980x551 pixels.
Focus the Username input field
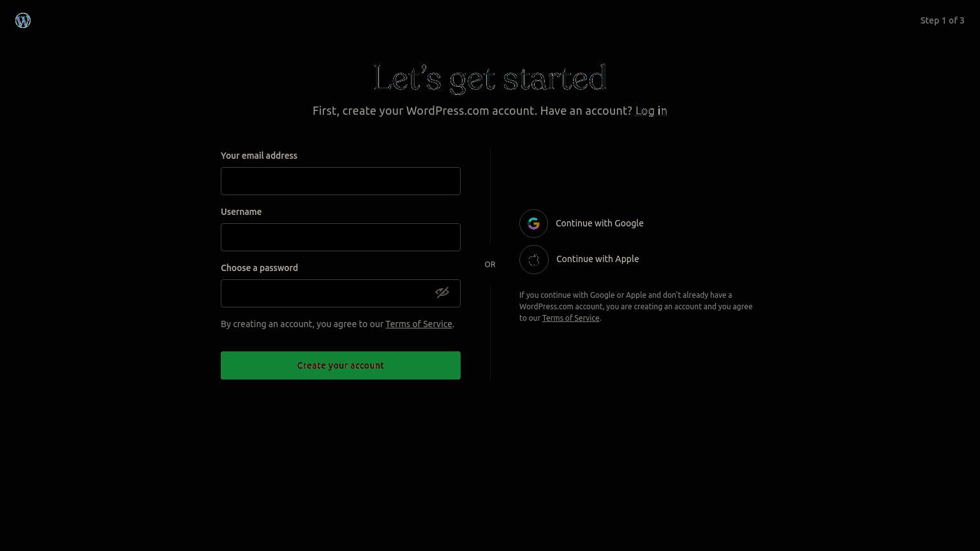[x=341, y=237]
